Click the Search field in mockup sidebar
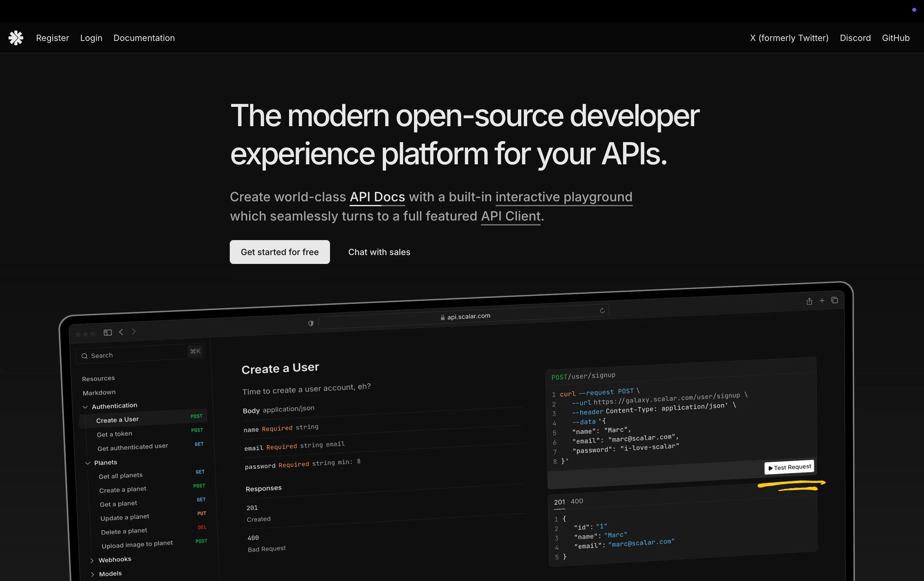 pyautogui.click(x=141, y=354)
